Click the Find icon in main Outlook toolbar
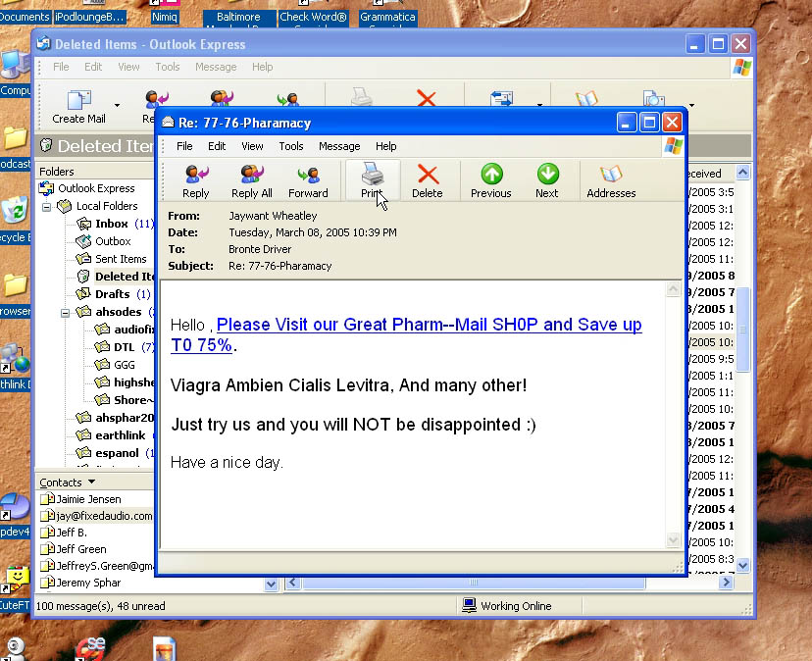812x661 pixels. coord(653,98)
